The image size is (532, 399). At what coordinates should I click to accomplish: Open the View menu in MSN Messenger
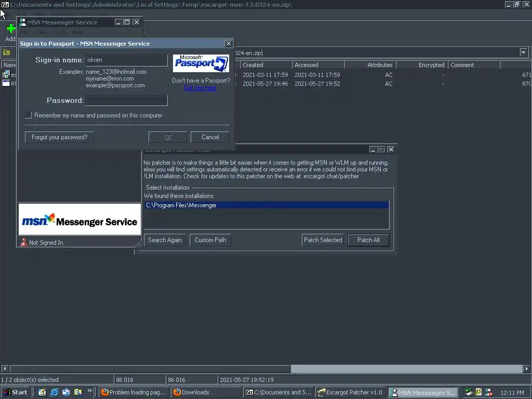41,32
